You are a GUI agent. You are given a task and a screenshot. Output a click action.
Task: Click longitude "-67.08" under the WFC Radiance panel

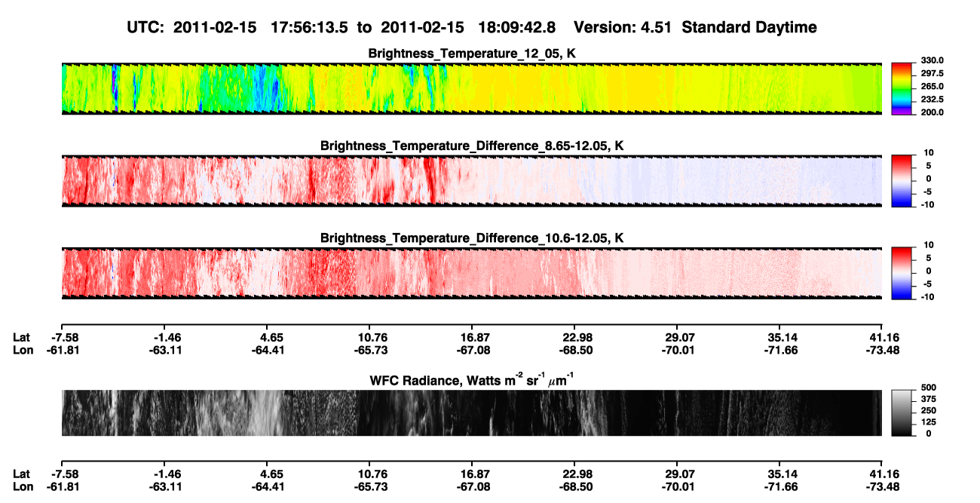pos(473,487)
